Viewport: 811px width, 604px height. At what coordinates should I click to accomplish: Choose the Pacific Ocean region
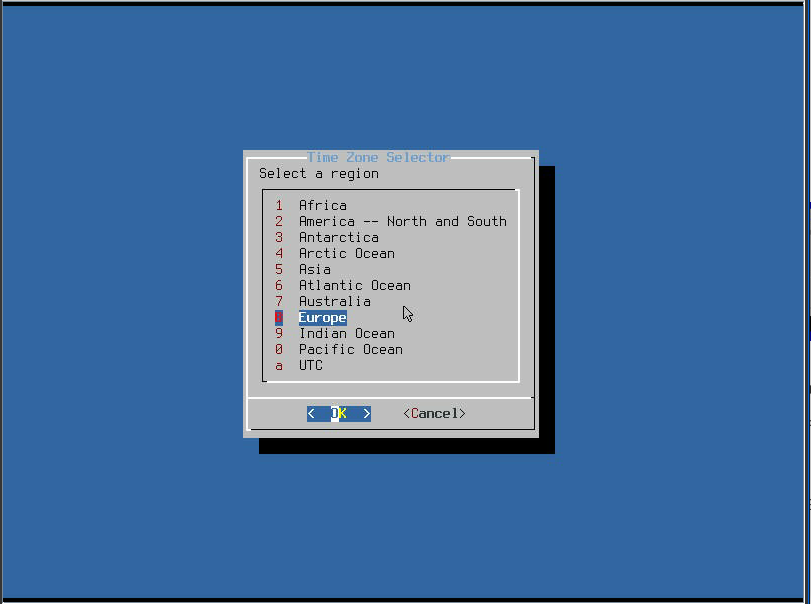tap(351, 350)
